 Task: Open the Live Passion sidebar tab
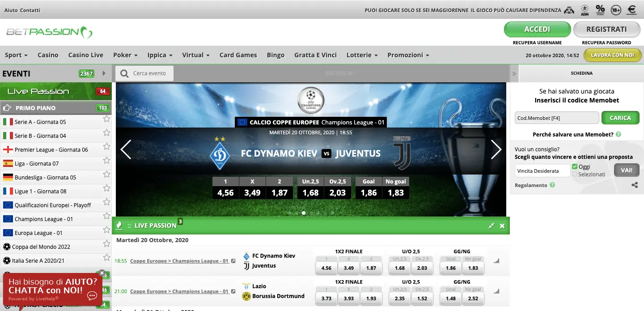56,91
